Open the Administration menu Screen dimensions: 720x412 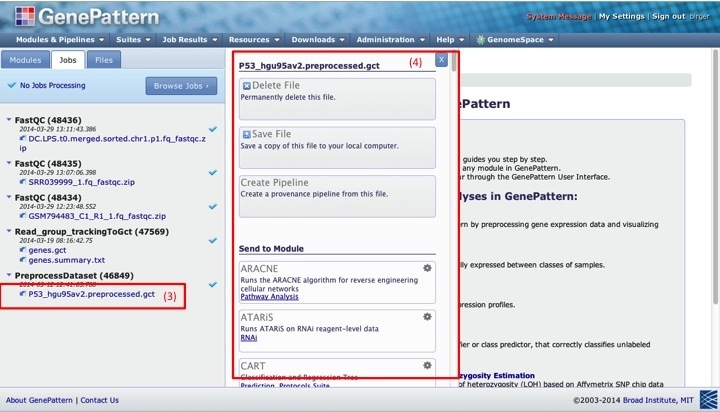click(x=391, y=40)
